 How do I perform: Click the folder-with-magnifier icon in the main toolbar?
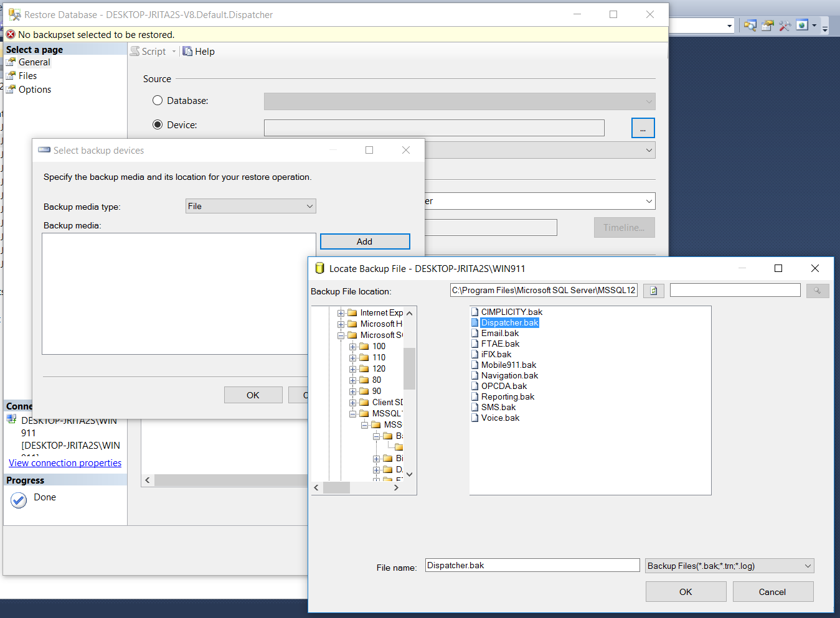[750, 26]
